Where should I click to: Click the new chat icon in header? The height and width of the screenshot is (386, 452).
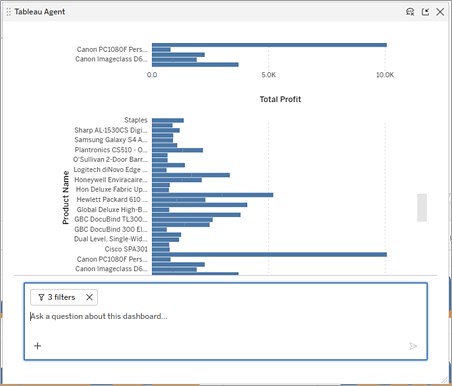[410, 12]
